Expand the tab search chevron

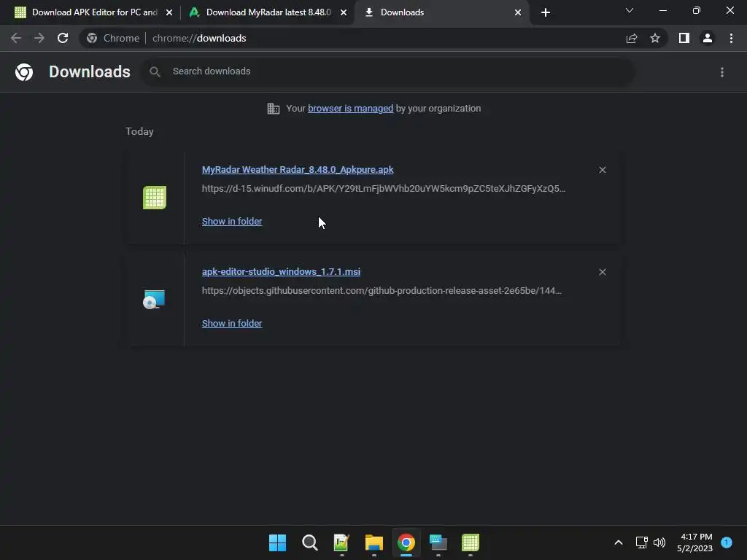tap(630, 10)
